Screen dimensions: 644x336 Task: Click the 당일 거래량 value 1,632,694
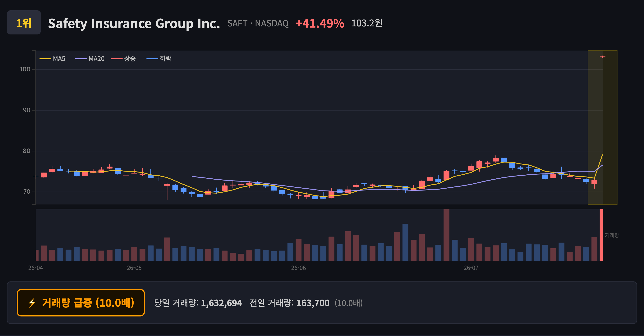click(x=222, y=303)
